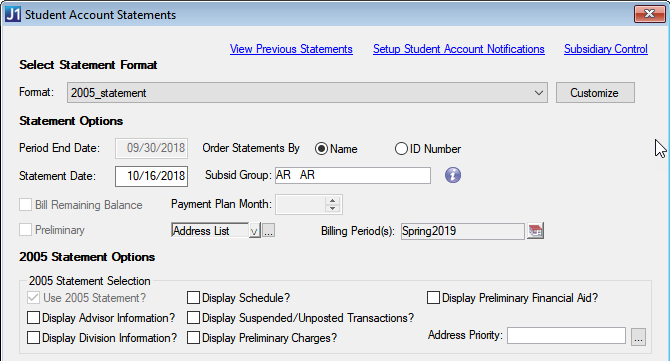
Task: Click the J1 application icon in title bar
Action: click(13, 14)
